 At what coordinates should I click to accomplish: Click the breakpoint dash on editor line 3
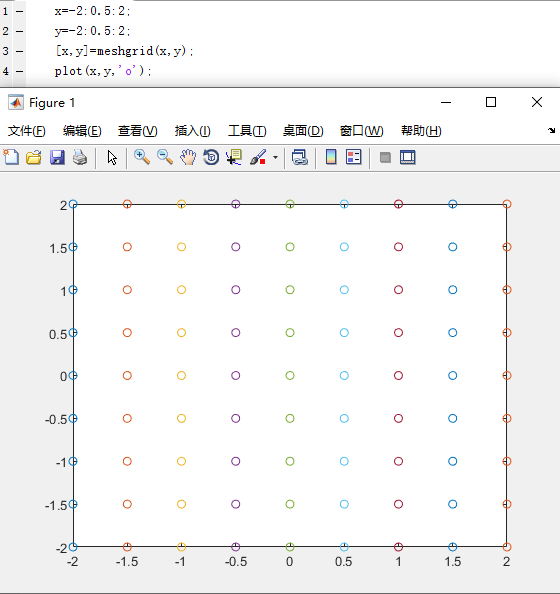click(19, 51)
